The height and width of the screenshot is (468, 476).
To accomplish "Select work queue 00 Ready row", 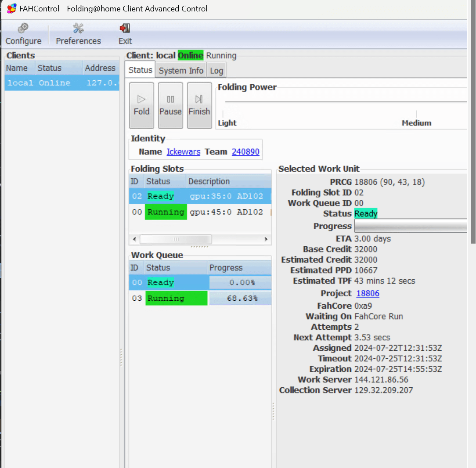I will 200,282.
